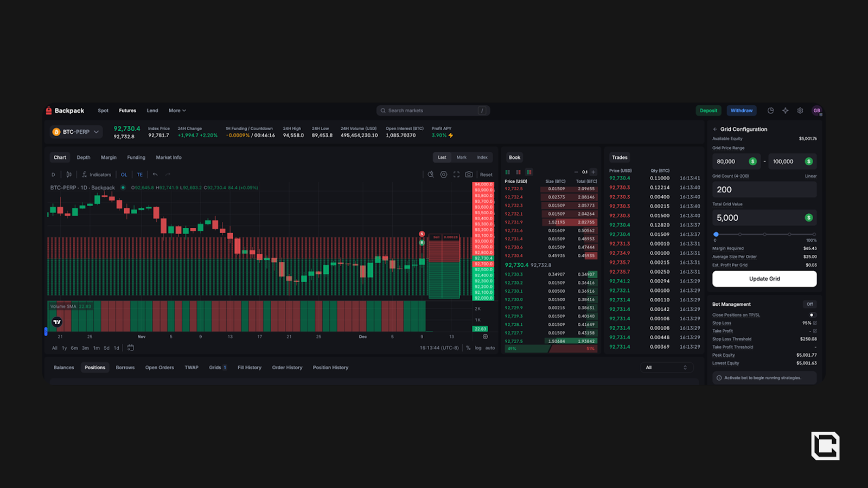Open the BTC-PERP market selector
868x488 pixels.
76,132
